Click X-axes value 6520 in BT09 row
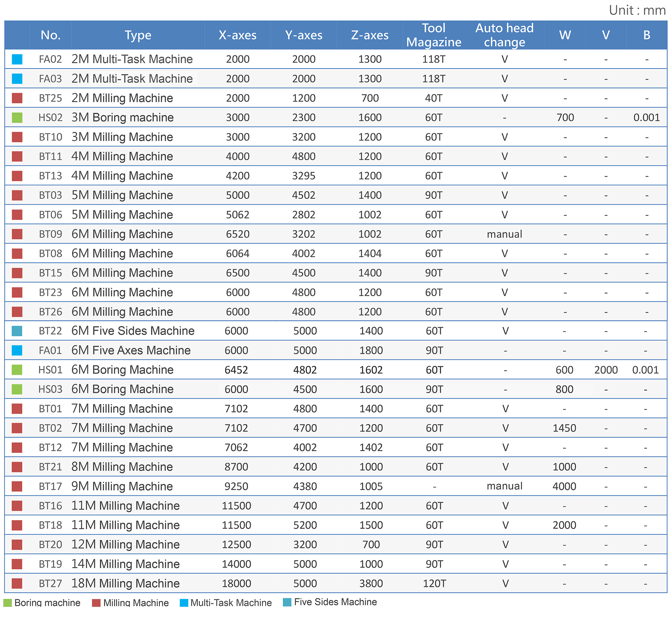This screenshot has width=672, height=620. [238, 234]
